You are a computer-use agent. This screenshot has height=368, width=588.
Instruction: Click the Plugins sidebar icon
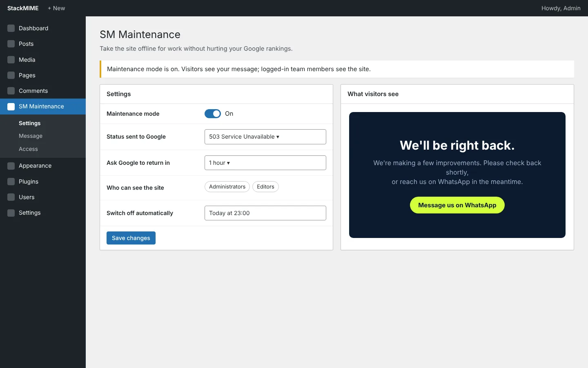11,182
